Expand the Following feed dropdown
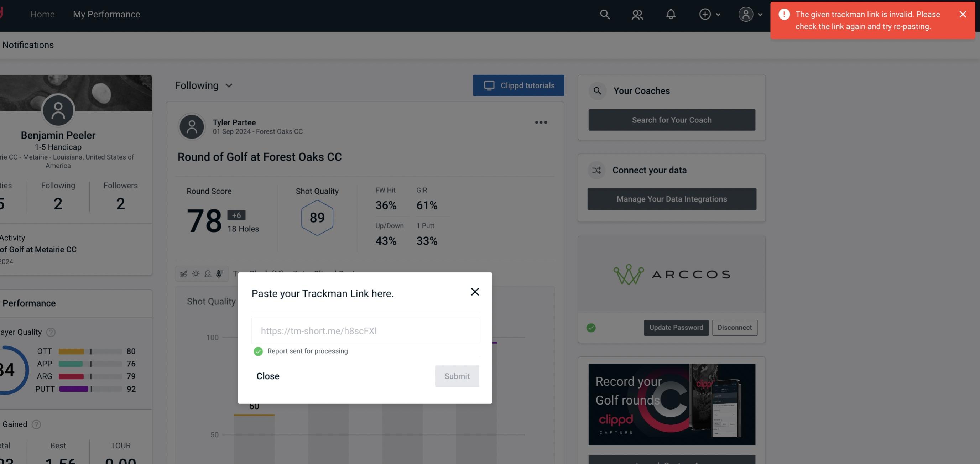Viewport: 980px width, 464px height. click(x=204, y=85)
